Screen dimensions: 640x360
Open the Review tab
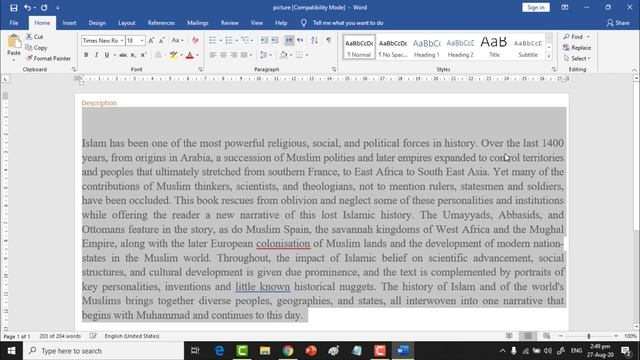pos(230,23)
